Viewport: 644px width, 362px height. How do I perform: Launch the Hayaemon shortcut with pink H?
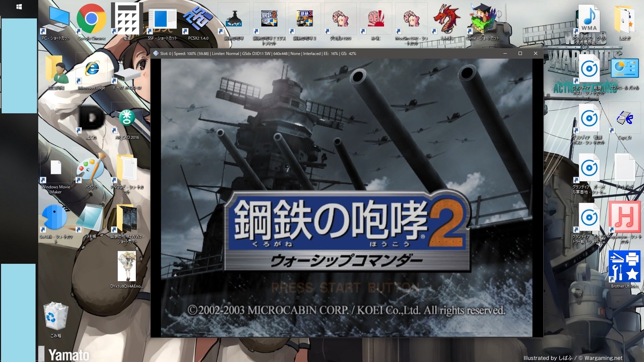(624, 217)
